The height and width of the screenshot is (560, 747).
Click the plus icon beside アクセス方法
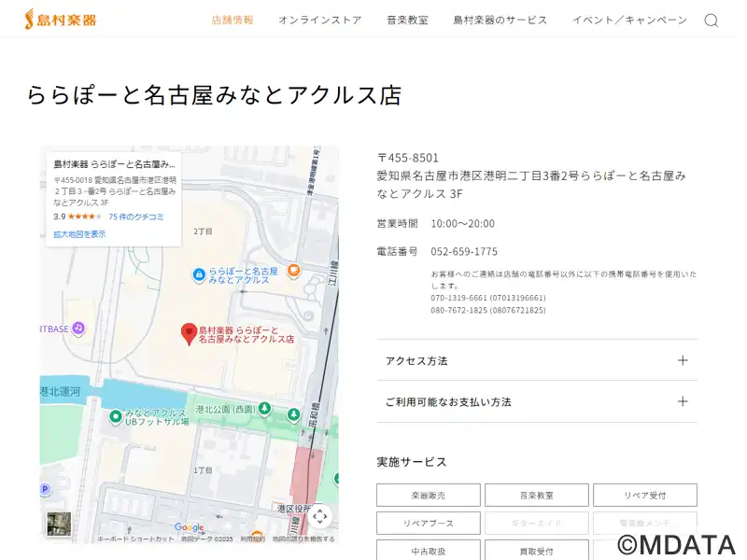coord(683,360)
